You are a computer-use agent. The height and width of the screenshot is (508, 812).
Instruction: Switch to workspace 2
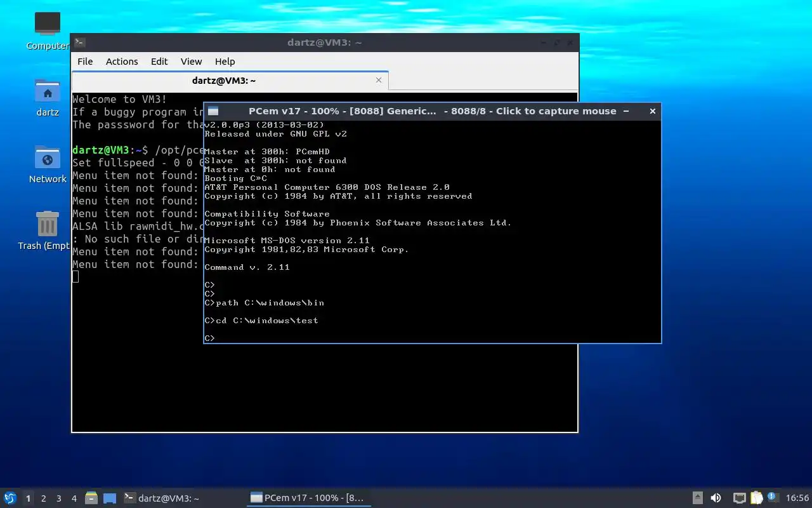point(43,498)
